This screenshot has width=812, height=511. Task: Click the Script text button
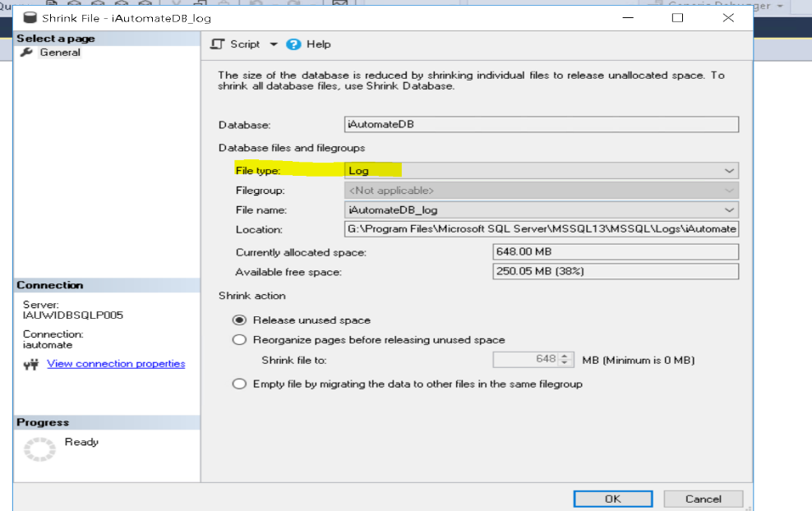pyautogui.click(x=245, y=44)
